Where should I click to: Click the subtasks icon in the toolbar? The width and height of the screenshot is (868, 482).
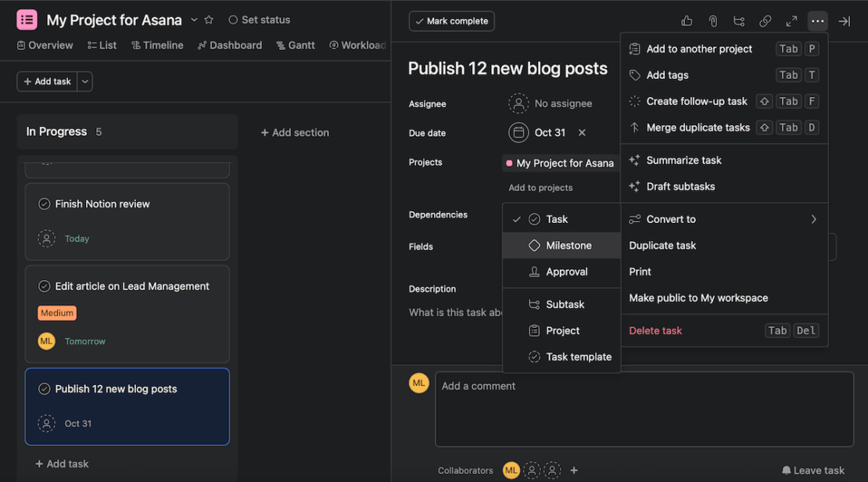click(x=739, y=21)
